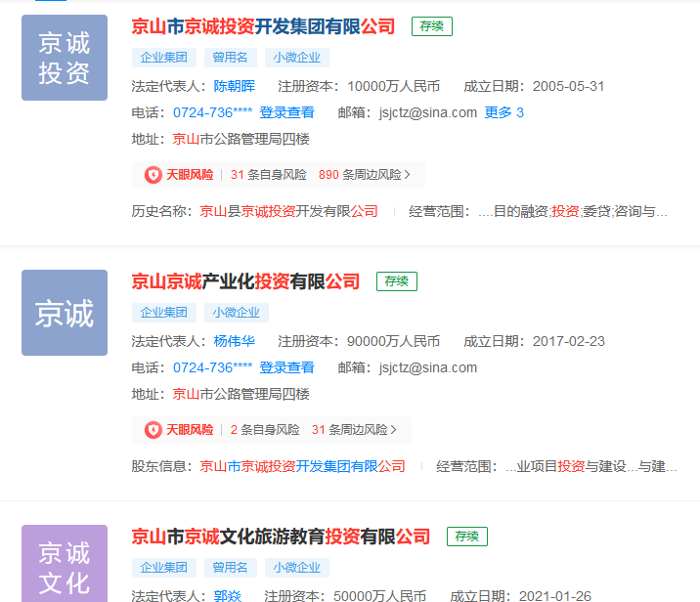Image resolution: width=700 pixels, height=602 pixels.
Task: Click phone 0724-736**** of 京诚产业化投资
Action: point(212,367)
